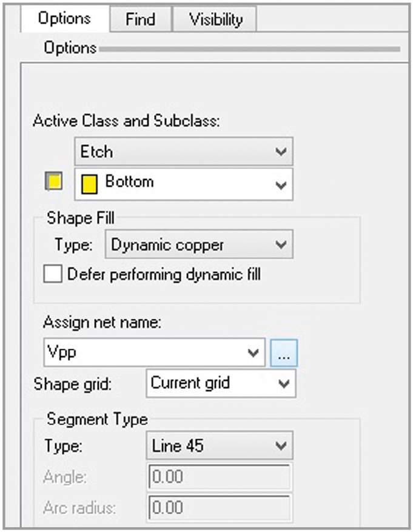Click the yellow color icon beside Bottom
This screenshot has width=413, height=532.
click(89, 183)
